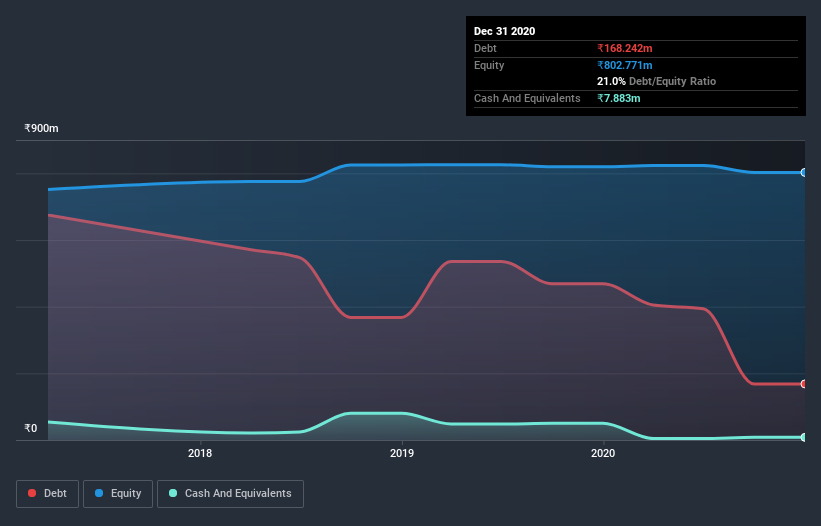Click the ₹802.771m equity value
821x526 pixels.
pyautogui.click(x=625, y=65)
